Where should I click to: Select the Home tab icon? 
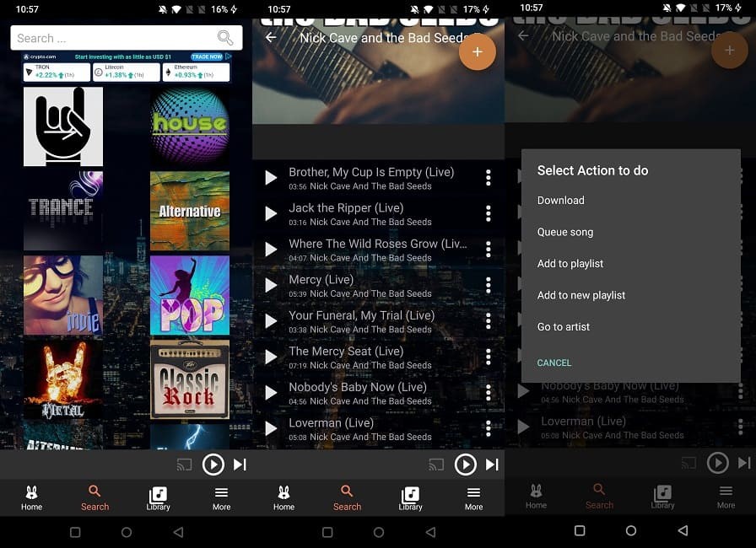coord(31,497)
